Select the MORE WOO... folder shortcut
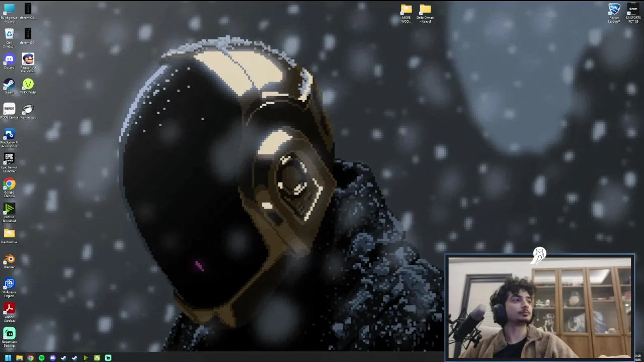Viewport: 644px width, 362px height. (406, 9)
